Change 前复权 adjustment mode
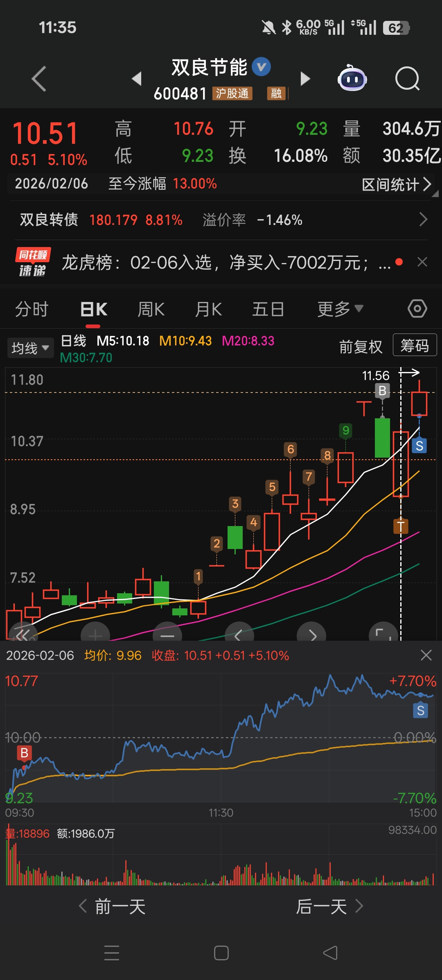The image size is (442, 980). click(361, 347)
